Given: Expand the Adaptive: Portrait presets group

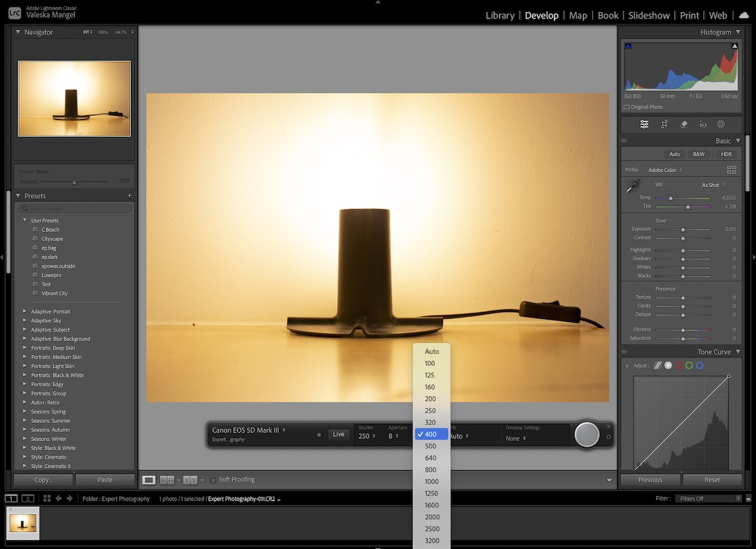Looking at the screenshot, I should click(x=25, y=311).
